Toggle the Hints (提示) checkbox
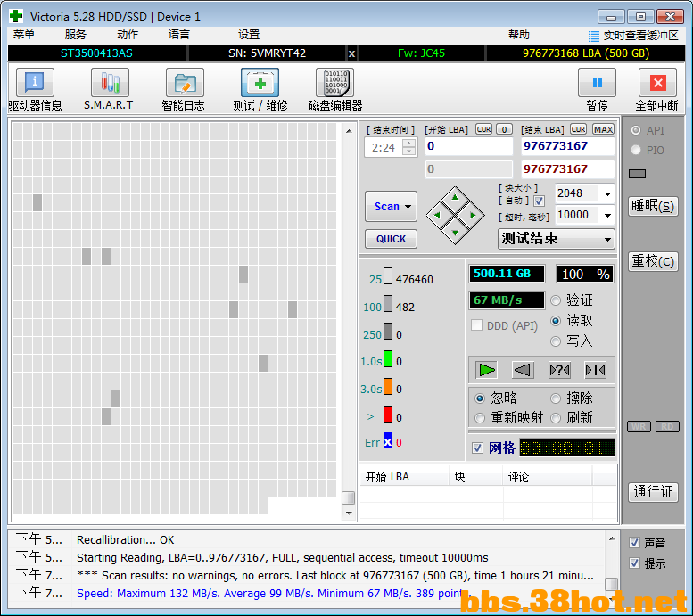The width and height of the screenshot is (693, 616). point(635,563)
